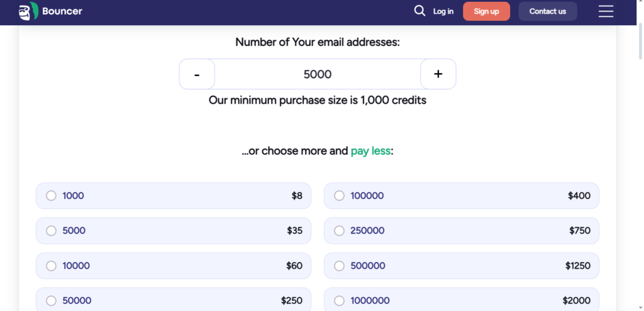Image resolution: width=644 pixels, height=311 pixels.
Task: Click the scrollbar down arrow
Action: [640, 308]
